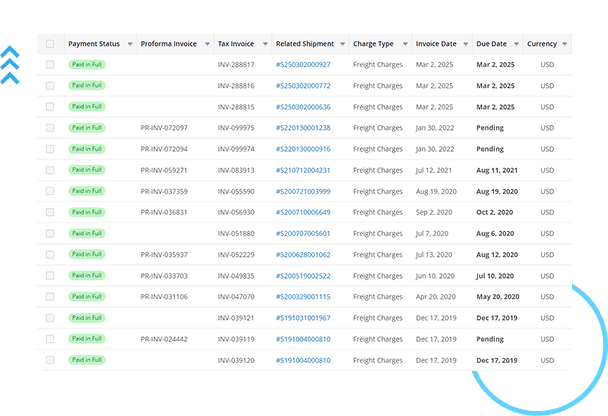The height and width of the screenshot is (416, 608).
Task: Expand the Tax Invoice column filter
Action: click(265, 44)
